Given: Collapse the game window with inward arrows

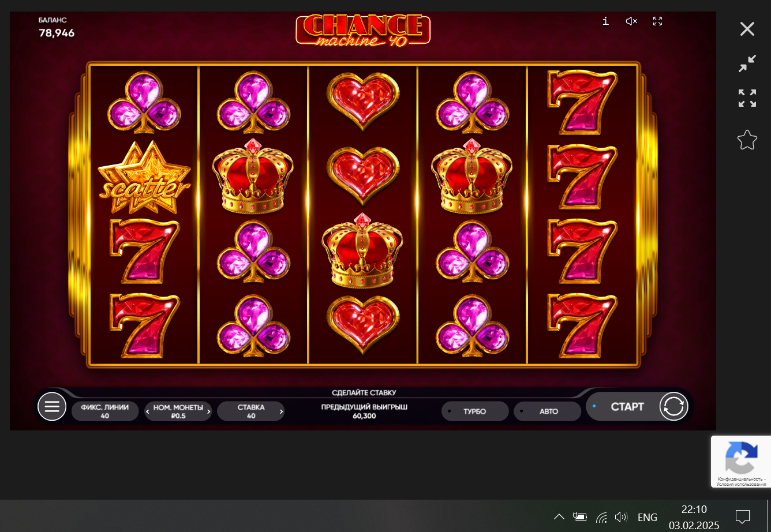Looking at the screenshot, I should click(747, 63).
